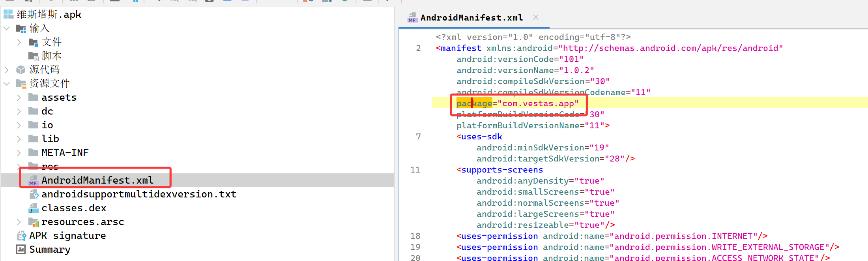Viewport: 868px width, 261px height.
Task: Expand the 文件 node
Action: [19, 42]
